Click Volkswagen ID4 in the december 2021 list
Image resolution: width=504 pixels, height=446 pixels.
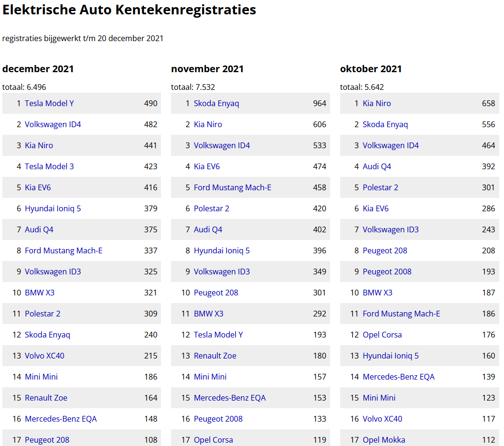(53, 124)
